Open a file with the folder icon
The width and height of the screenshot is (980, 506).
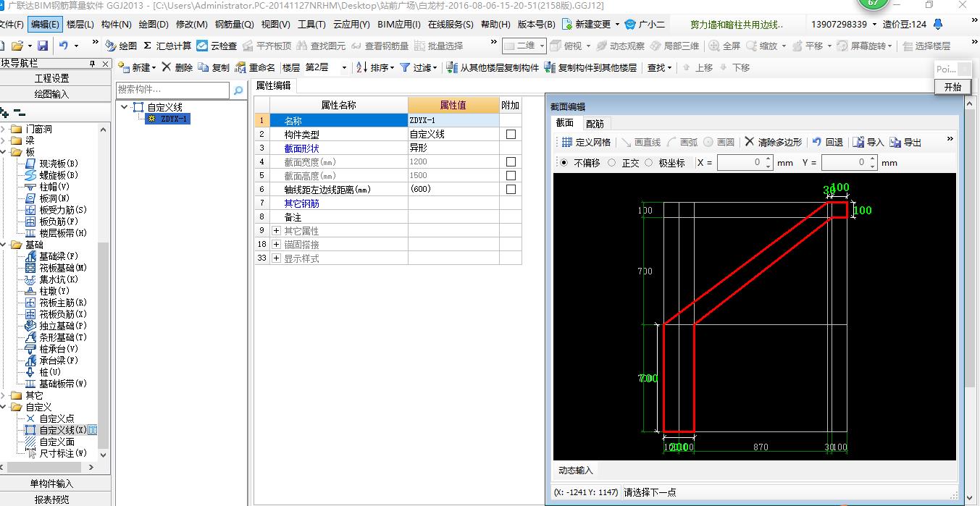coord(16,46)
